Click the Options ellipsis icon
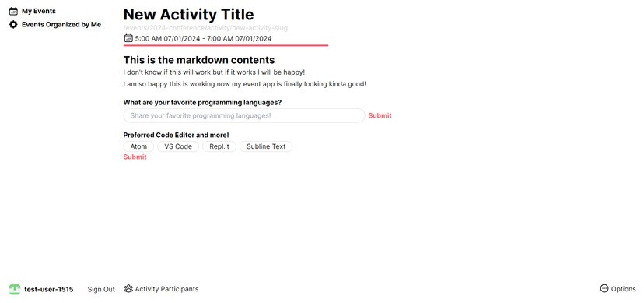The height and width of the screenshot is (303, 644). tap(604, 289)
